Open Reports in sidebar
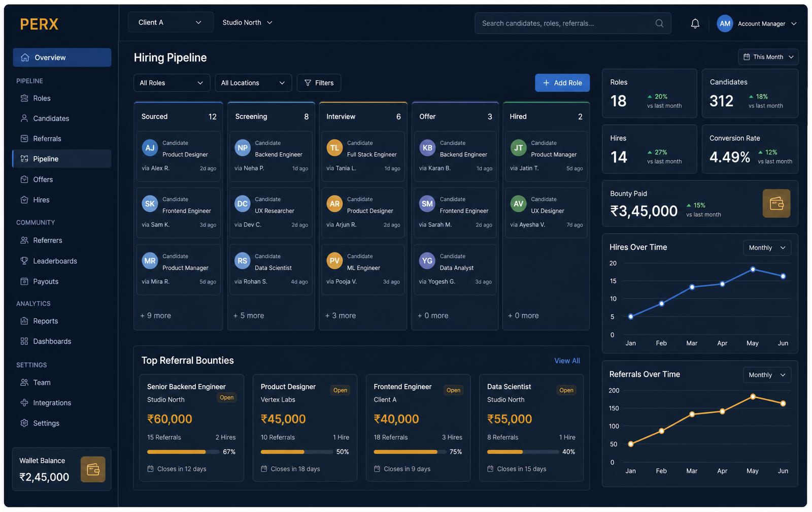Viewport: 812px width, 512px height. click(62, 321)
